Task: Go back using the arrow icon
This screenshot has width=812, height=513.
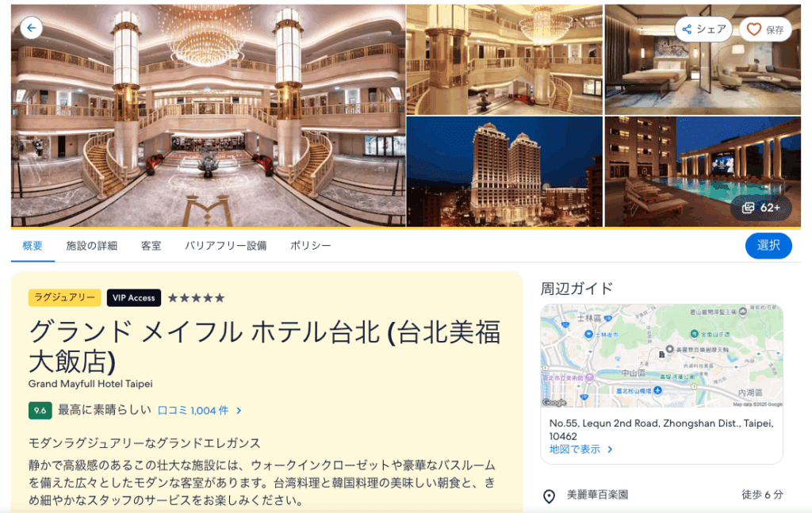Action: [x=31, y=28]
